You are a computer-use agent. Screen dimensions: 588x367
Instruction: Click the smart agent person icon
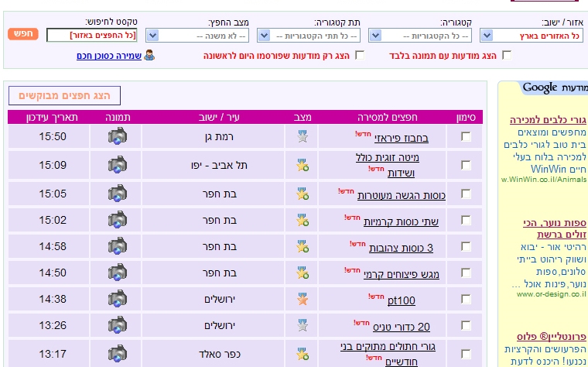tap(149, 55)
